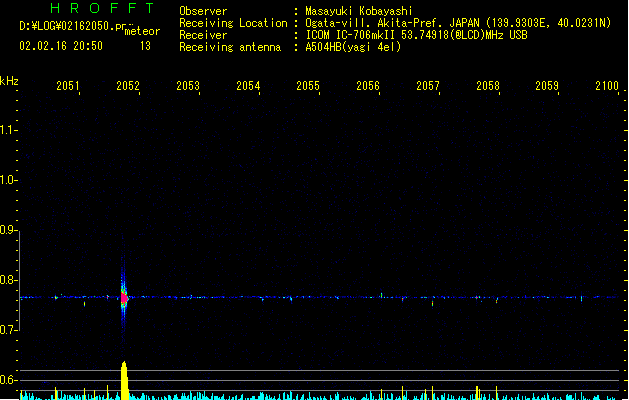The width and height of the screenshot is (629, 400).
Task: Click the 'Observer' label
Action: point(203,11)
